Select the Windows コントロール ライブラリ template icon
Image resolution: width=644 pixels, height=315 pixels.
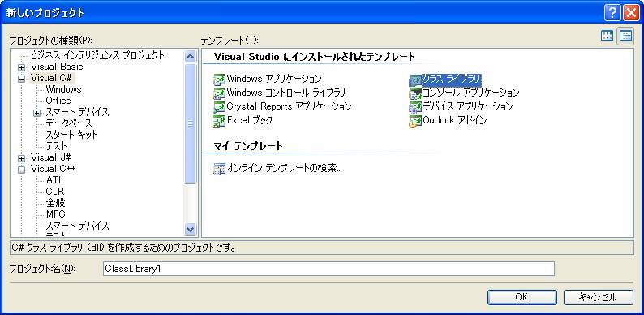(x=219, y=93)
